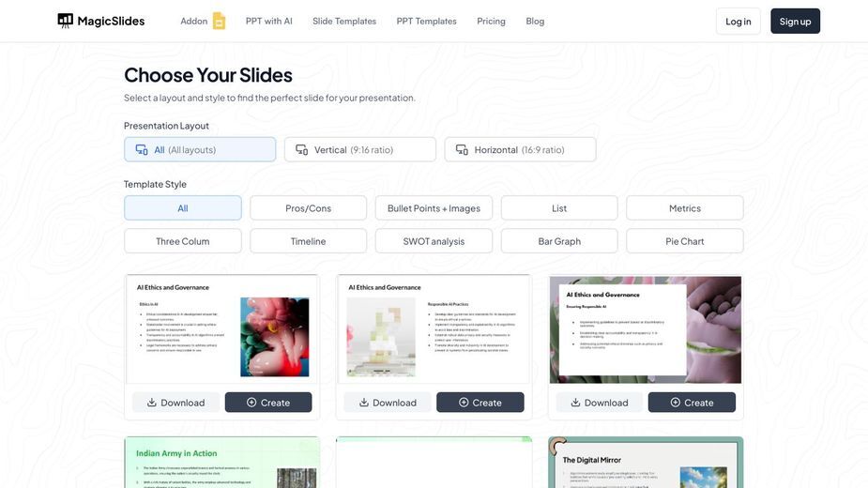Open the Indian Army in Action slide thumbnail

tap(222, 463)
